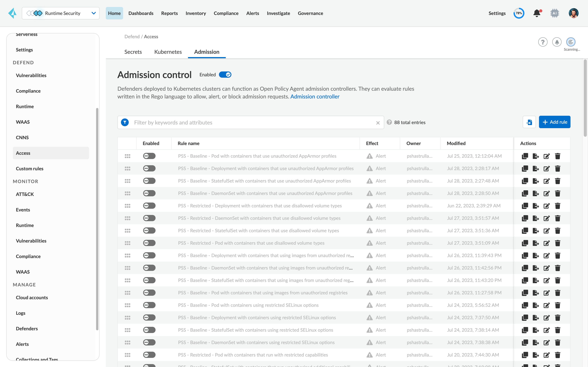The height and width of the screenshot is (367, 588).
Task: Open the Investigate menu in top navigation
Action: (x=278, y=13)
